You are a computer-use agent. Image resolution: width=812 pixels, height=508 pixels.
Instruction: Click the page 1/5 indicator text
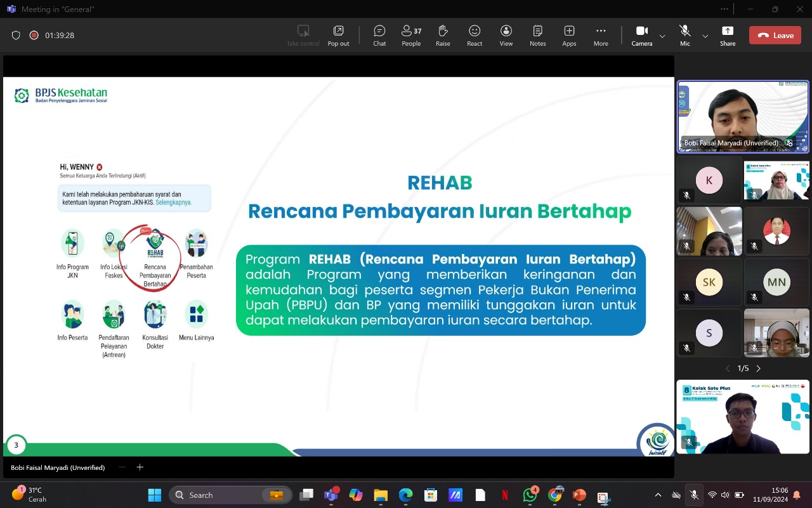tap(743, 368)
